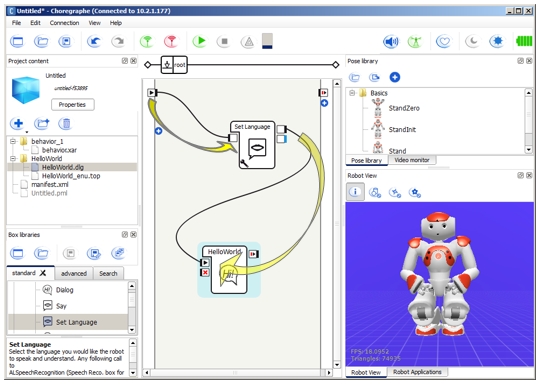Save the project with the save icon
538x386 pixels.
(65, 42)
